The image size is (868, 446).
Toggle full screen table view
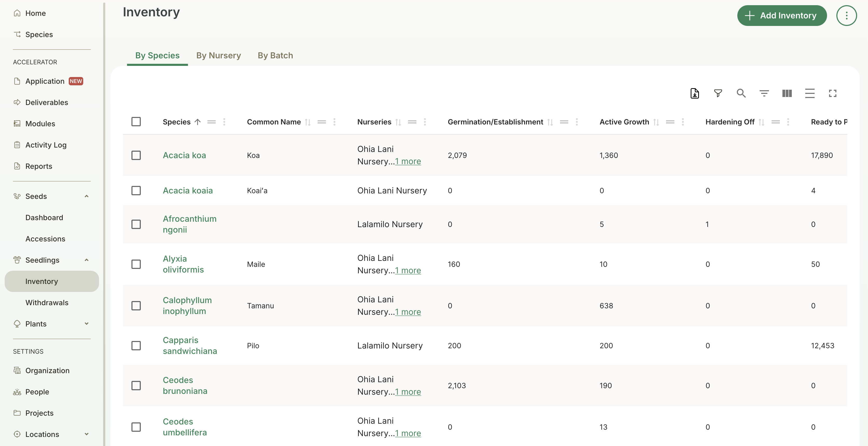[833, 93]
